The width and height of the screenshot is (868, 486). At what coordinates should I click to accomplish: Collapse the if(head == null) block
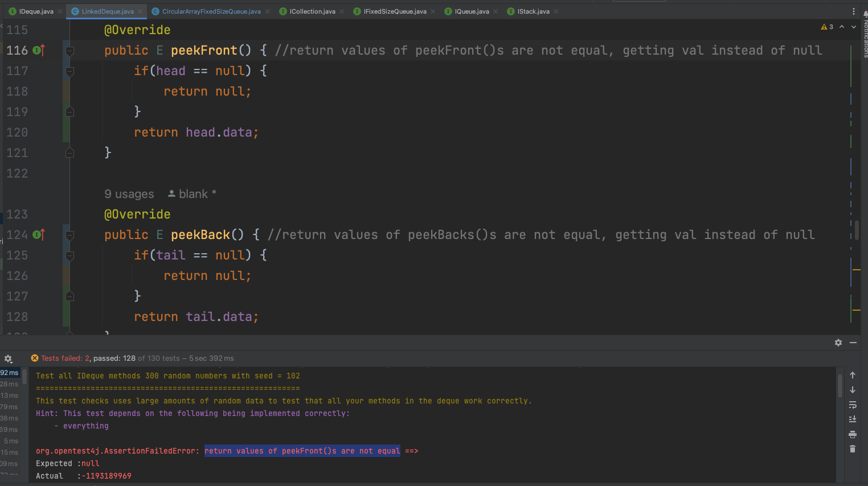tap(69, 71)
